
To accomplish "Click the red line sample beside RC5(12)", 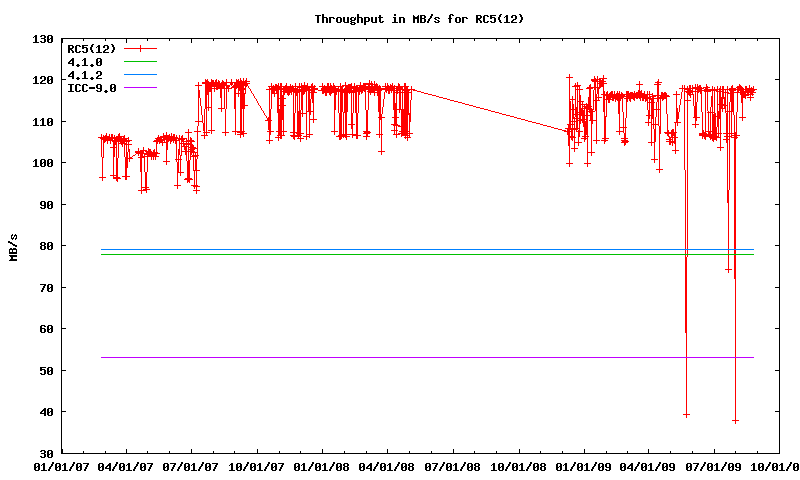I will pos(141,49).
